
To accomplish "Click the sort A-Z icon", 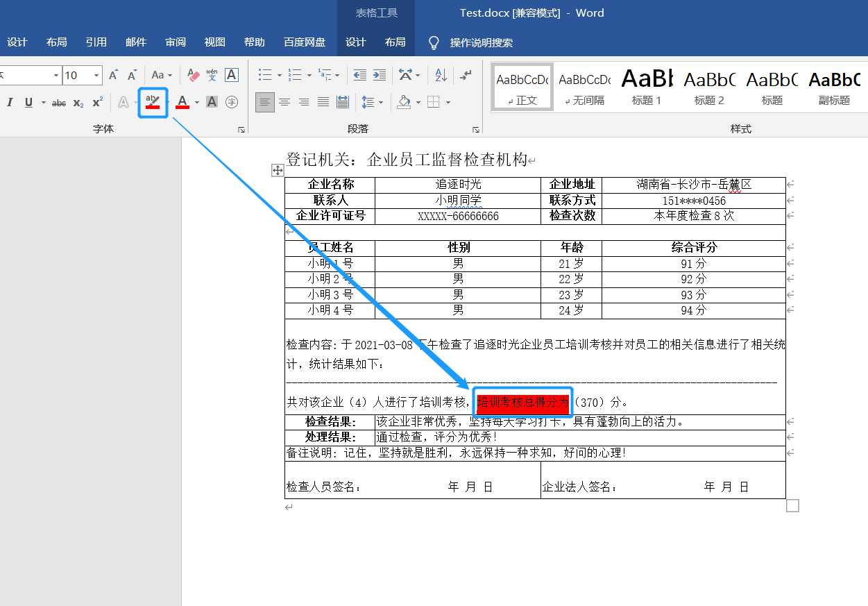I will [x=441, y=75].
